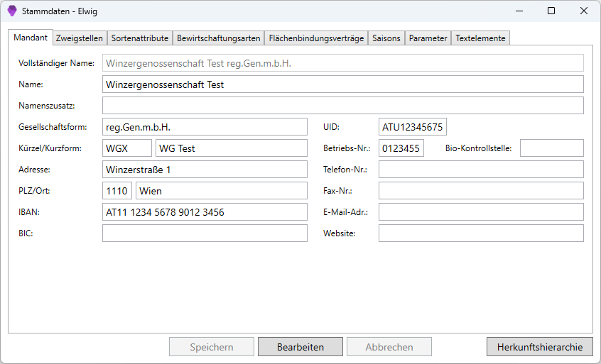601x364 pixels.
Task: Click the empty BIC field
Action: point(205,233)
